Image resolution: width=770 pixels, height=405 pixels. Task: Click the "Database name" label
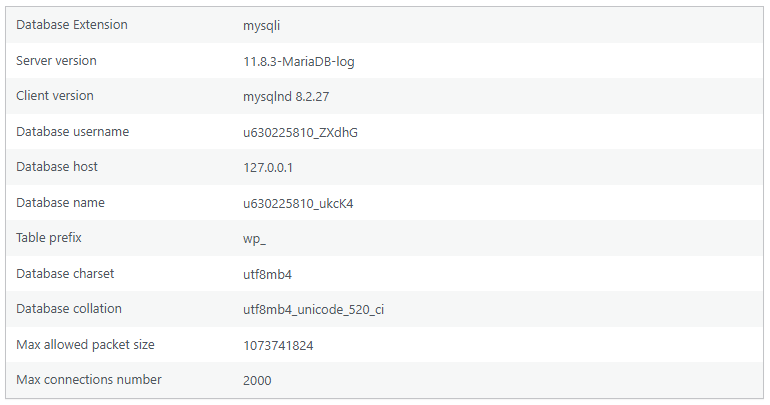(x=60, y=203)
